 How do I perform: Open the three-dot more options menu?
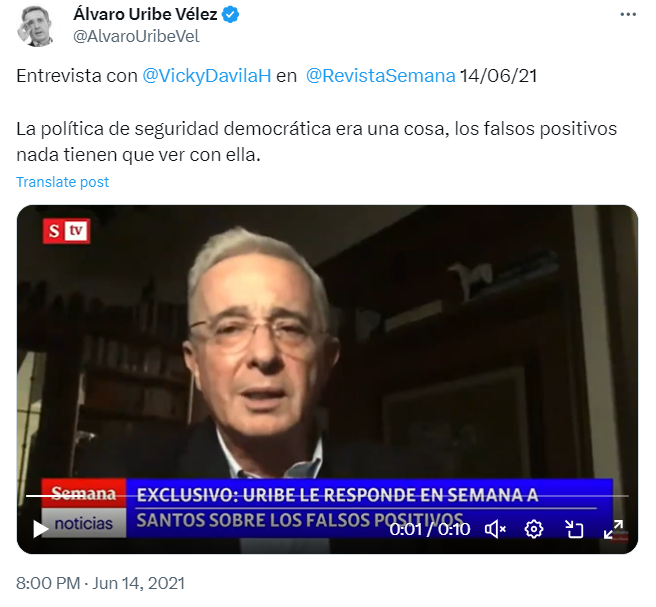point(628,15)
